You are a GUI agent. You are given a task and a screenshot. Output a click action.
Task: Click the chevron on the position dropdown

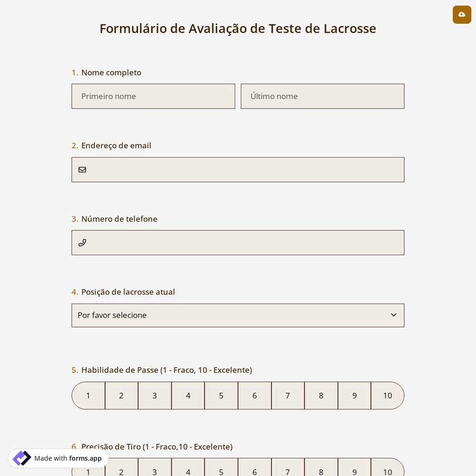(x=394, y=315)
